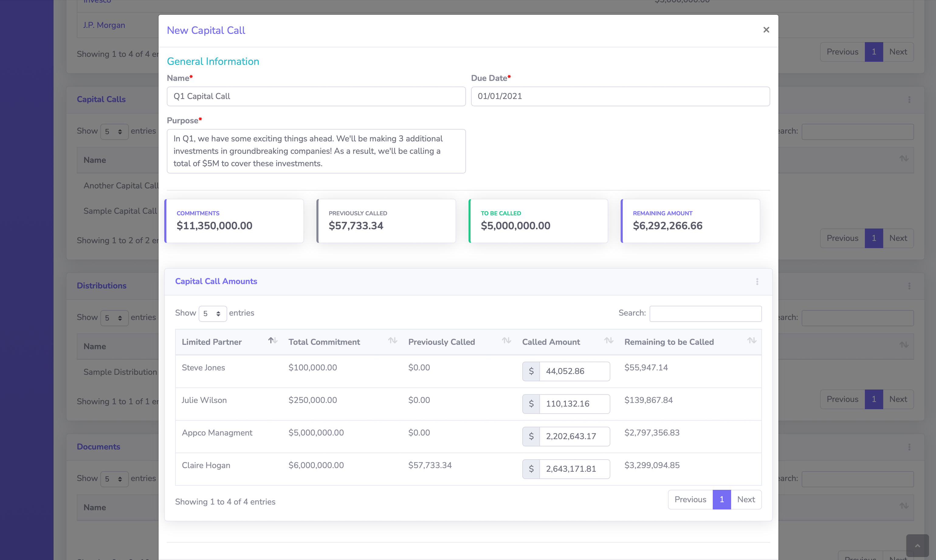Screen dimensions: 936x560
Task: Open Capital Calls panel options menu
Action: point(909,100)
